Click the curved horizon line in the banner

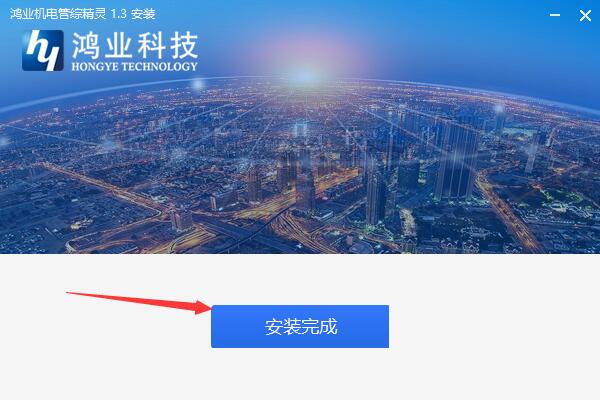pyautogui.click(x=300, y=81)
